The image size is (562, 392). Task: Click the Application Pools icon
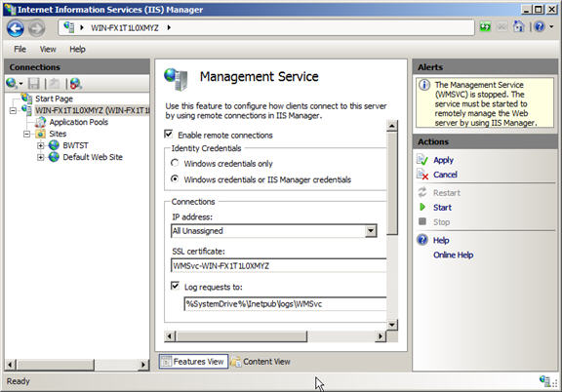[x=41, y=122]
